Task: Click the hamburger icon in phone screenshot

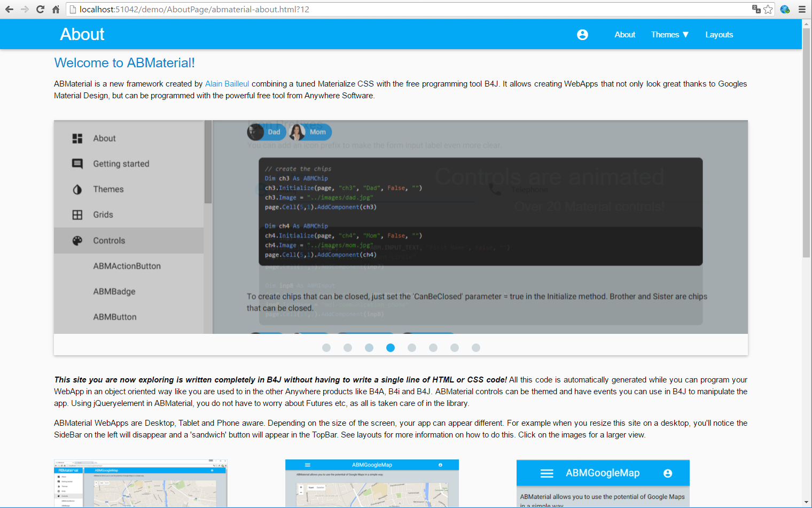Action: [x=546, y=473]
